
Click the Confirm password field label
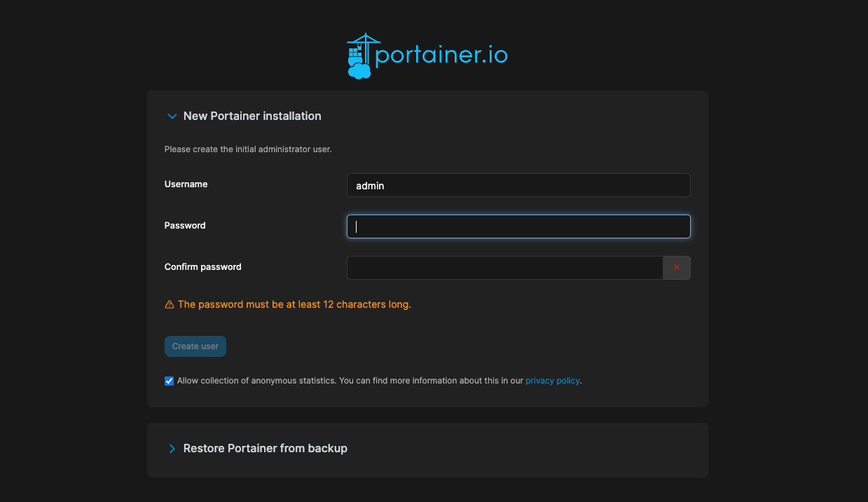coord(202,267)
